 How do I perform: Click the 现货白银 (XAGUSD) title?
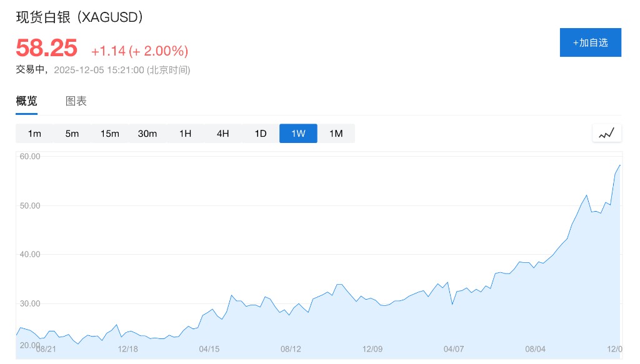pos(80,17)
